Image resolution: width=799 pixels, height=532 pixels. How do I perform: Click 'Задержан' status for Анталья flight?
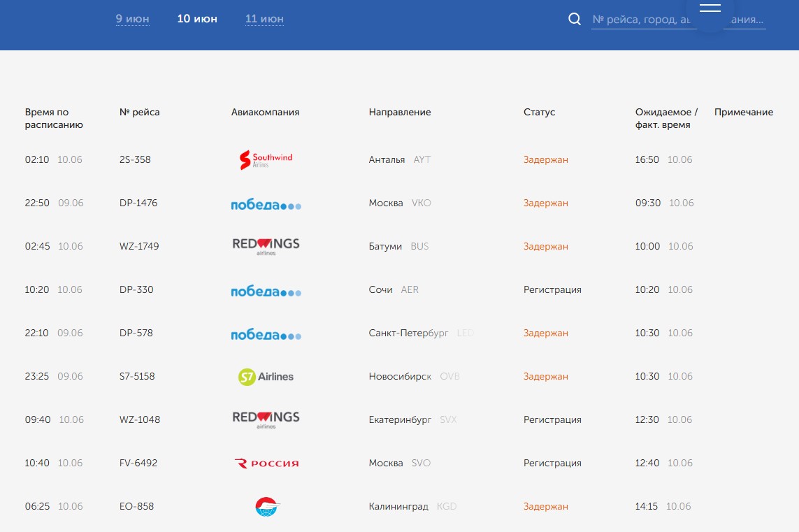click(546, 159)
